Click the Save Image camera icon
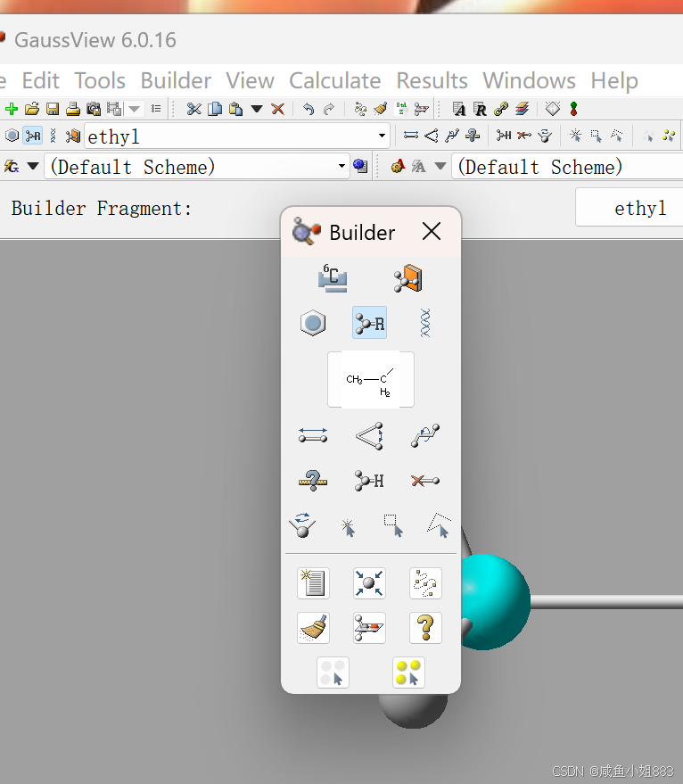This screenshot has width=683, height=784. click(94, 109)
